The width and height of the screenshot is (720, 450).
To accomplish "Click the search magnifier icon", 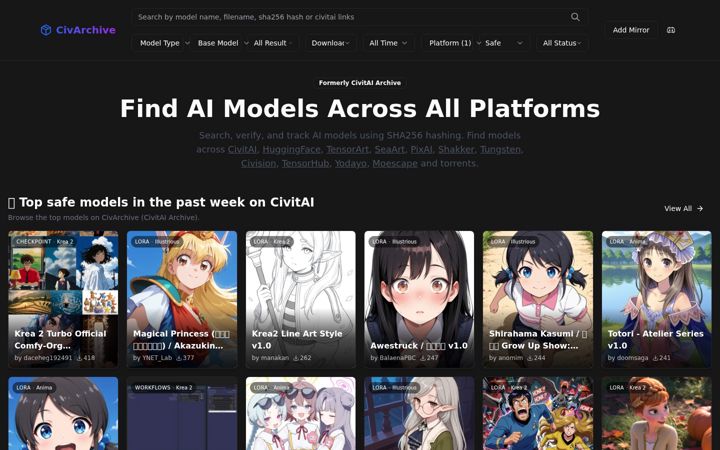I will pyautogui.click(x=575, y=17).
